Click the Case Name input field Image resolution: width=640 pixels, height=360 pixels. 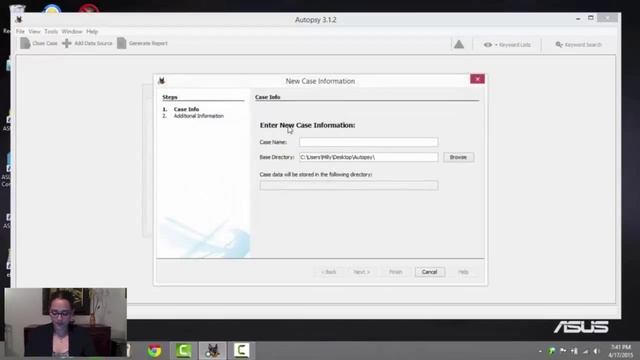[x=369, y=142]
